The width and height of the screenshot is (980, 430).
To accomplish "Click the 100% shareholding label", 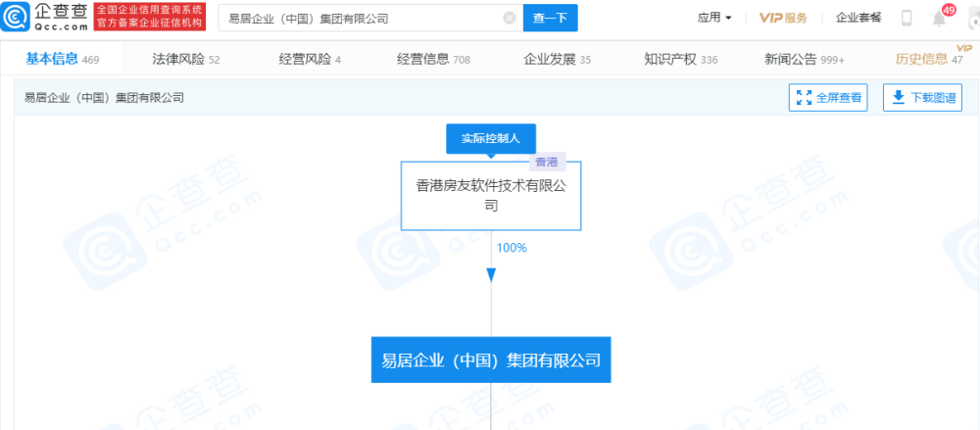I will point(512,248).
